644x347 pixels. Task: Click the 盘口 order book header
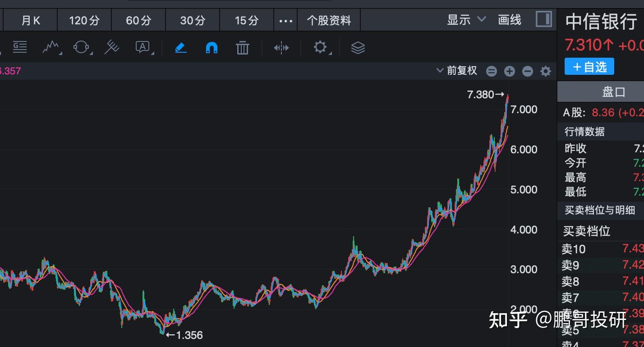coord(613,91)
